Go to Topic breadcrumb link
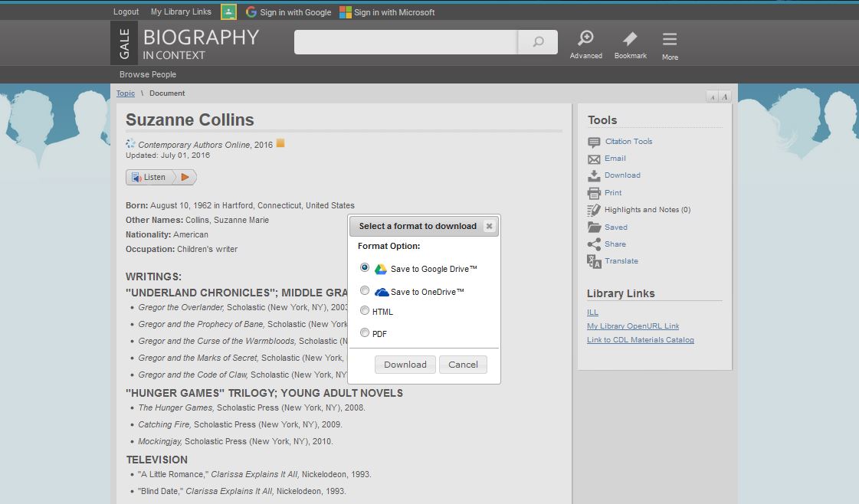Image resolution: width=859 pixels, height=504 pixels. pos(126,93)
